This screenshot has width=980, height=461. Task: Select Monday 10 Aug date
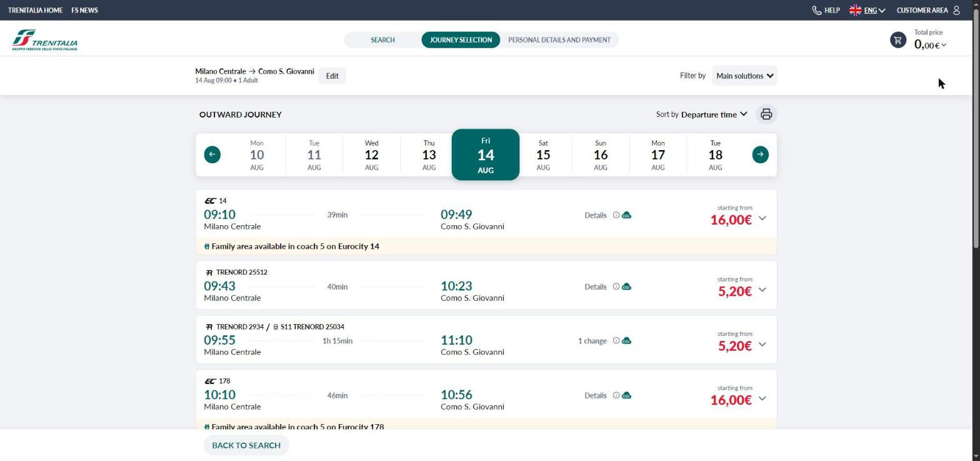pyautogui.click(x=257, y=155)
